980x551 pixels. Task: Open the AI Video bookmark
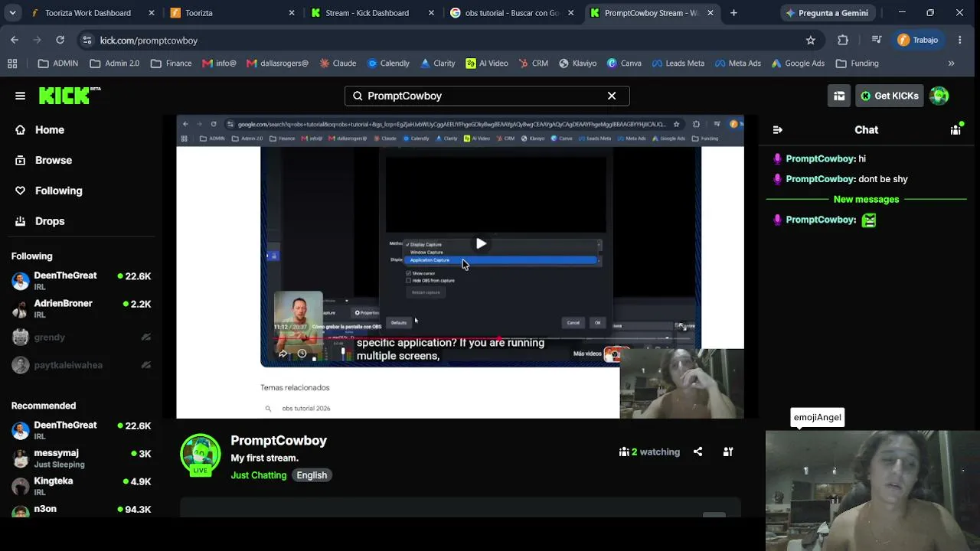click(487, 64)
